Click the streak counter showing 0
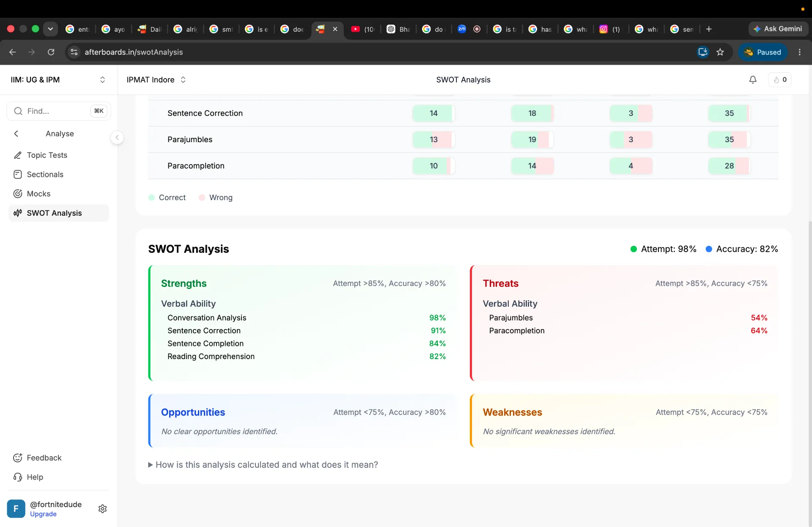Image resolution: width=812 pixels, height=527 pixels. 780,80
